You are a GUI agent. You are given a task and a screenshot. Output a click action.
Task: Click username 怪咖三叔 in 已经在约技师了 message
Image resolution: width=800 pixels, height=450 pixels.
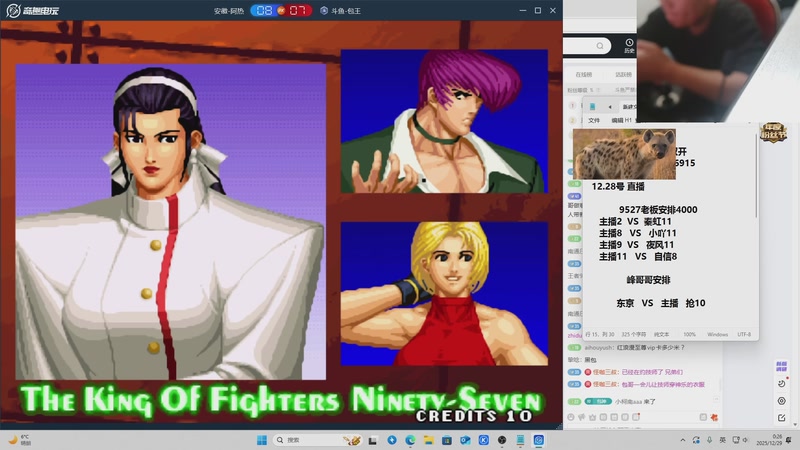coord(605,372)
